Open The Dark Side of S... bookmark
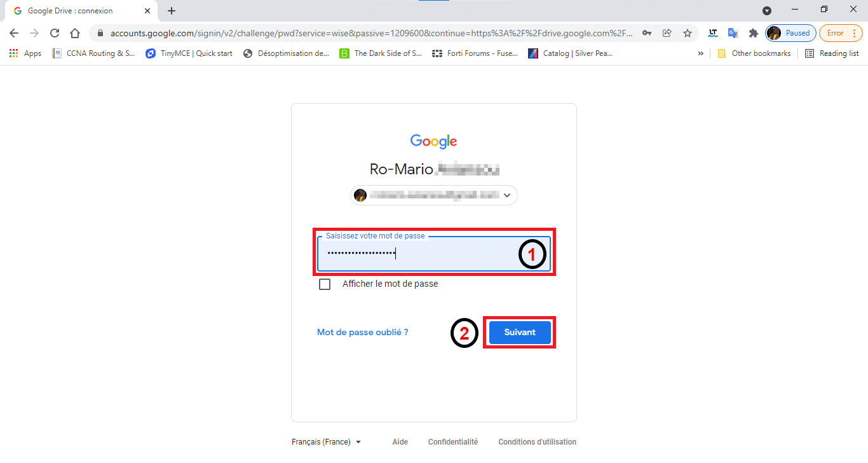 point(381,53)
